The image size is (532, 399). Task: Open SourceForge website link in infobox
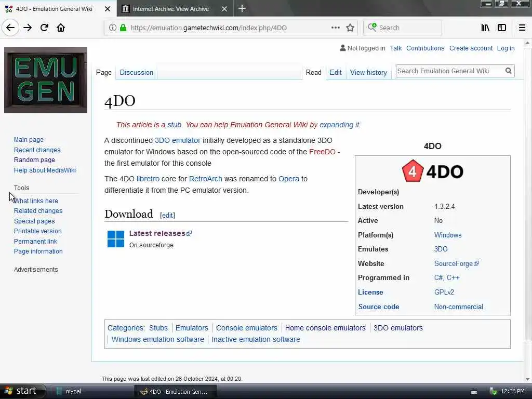456,263
